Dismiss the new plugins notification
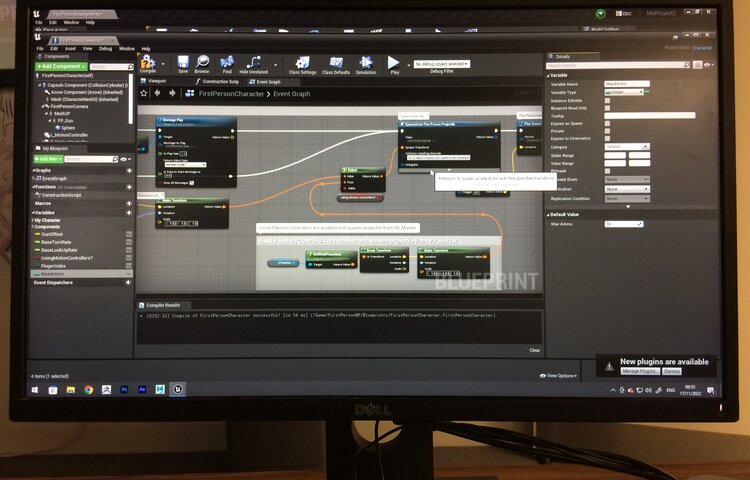750x480 pixels. (672, 371)
